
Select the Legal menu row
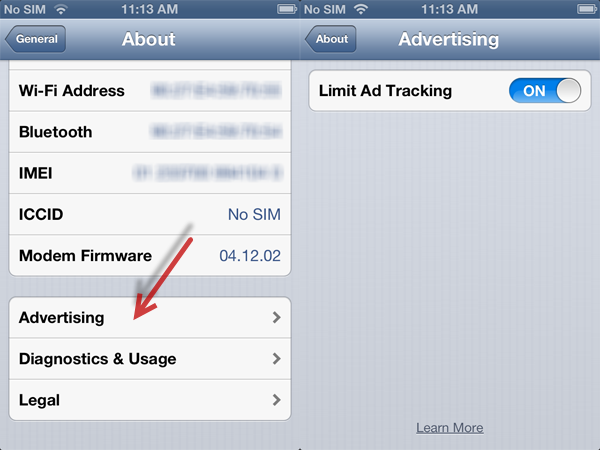[x=150, y=400]
